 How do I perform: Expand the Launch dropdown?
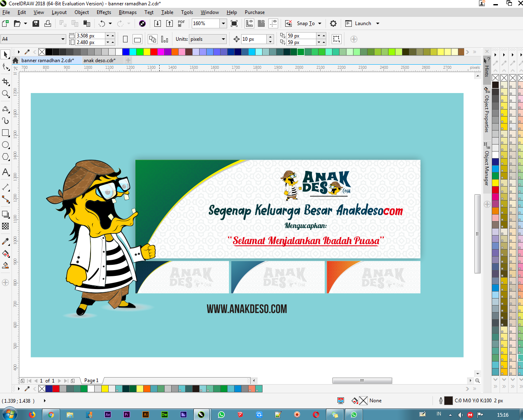tap(378, 23)
